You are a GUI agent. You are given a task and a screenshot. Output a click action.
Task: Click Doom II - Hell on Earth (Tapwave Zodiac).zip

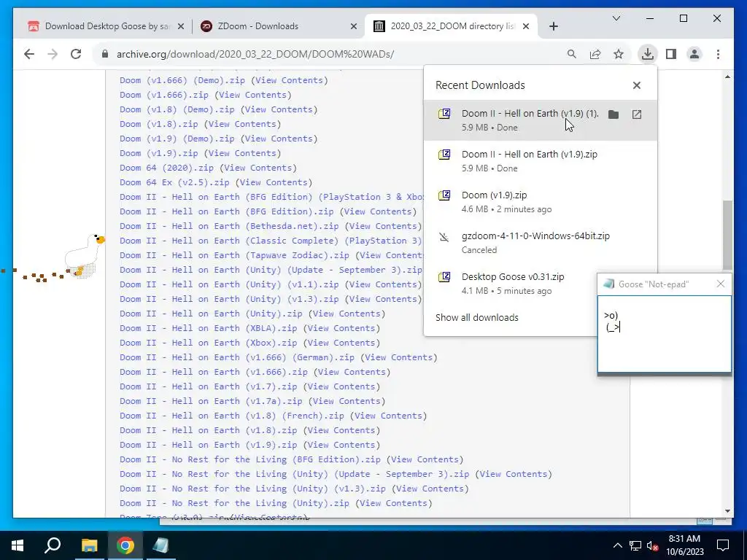(234, 255)
